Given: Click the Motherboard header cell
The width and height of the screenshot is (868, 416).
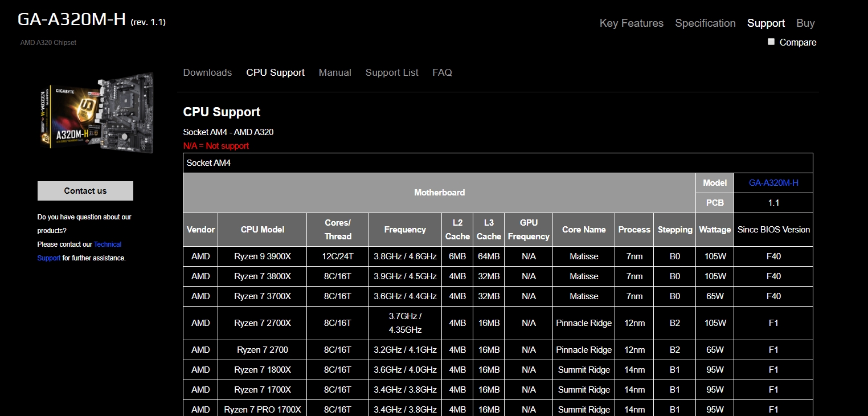Looking at the screenshot, I should pos(439,193).
